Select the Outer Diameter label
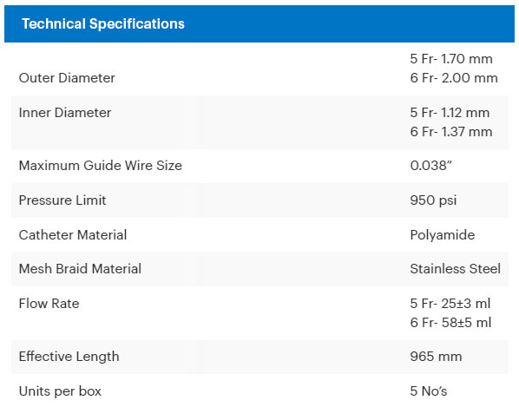This screenshot has width=519, height=420. tap(67, 78)
